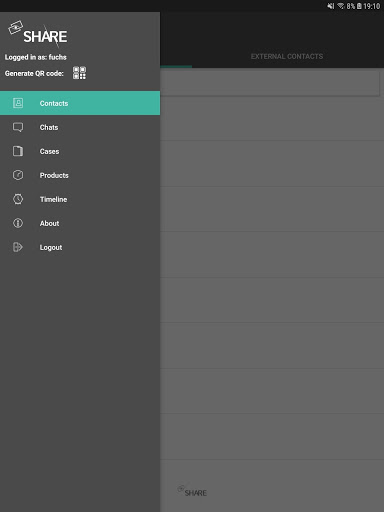Tap the 'Generate QR code:' label
This screenshot has height=512, width=384.
(34, 73)
